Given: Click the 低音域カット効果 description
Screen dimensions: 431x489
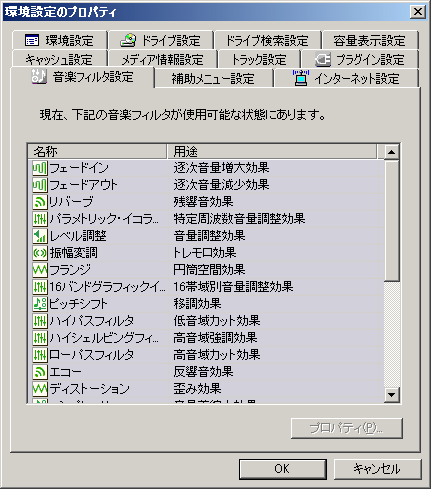Looking at the screenshot, I should [x=217, y=321].
